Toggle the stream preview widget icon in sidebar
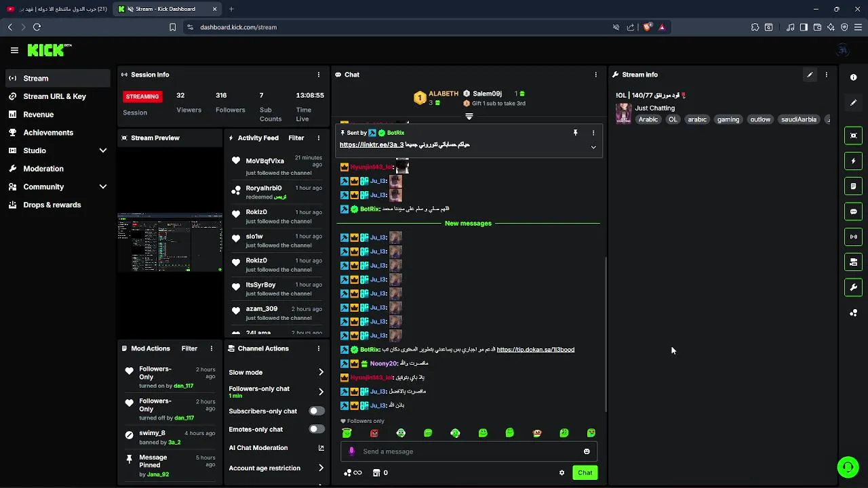 (x=853, y=136)
